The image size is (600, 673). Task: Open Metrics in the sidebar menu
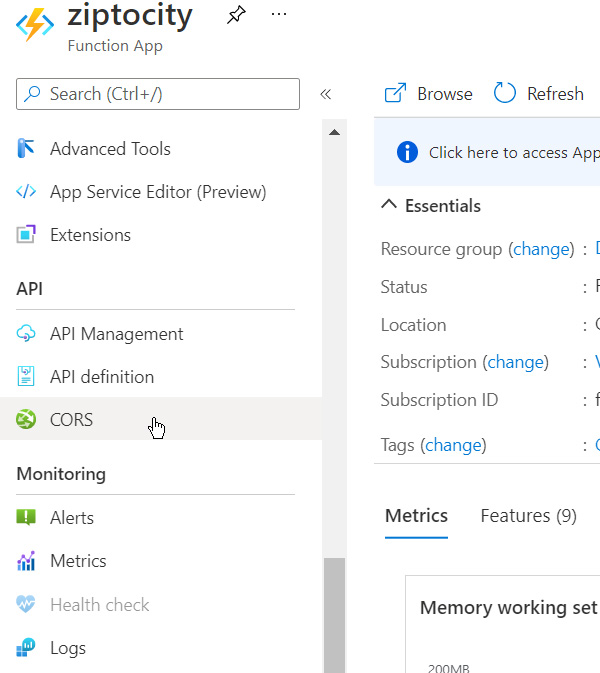[x=78, y=561]
